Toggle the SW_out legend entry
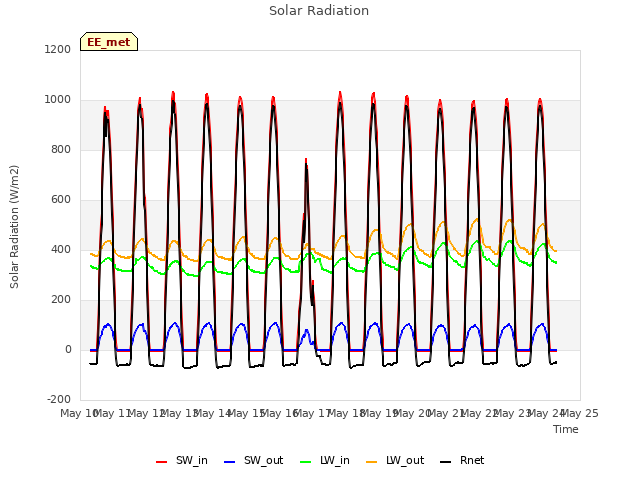The image size is (640, 480). (x=253, y=461)
